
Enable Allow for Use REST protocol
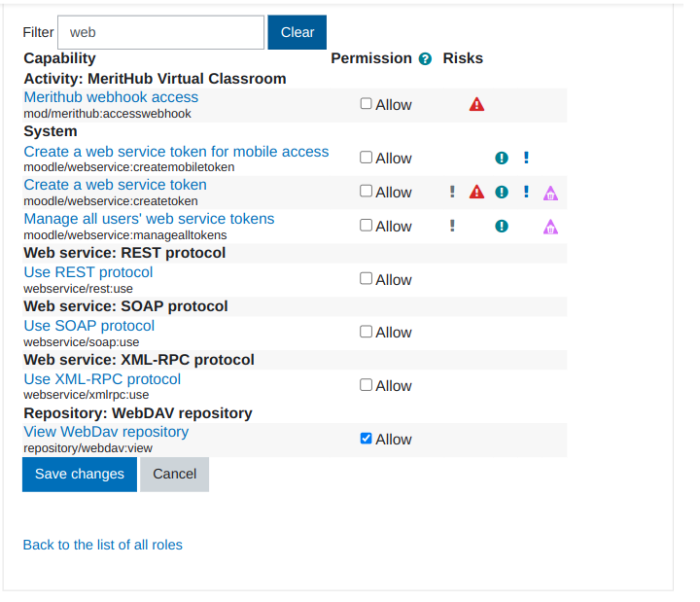(367, 278)
